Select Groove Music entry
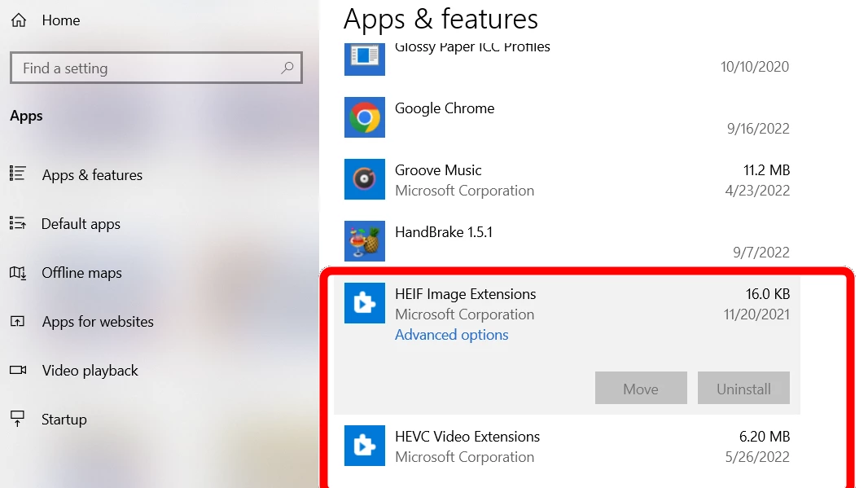This screenshot has width=868, height=488. (567, 179)
